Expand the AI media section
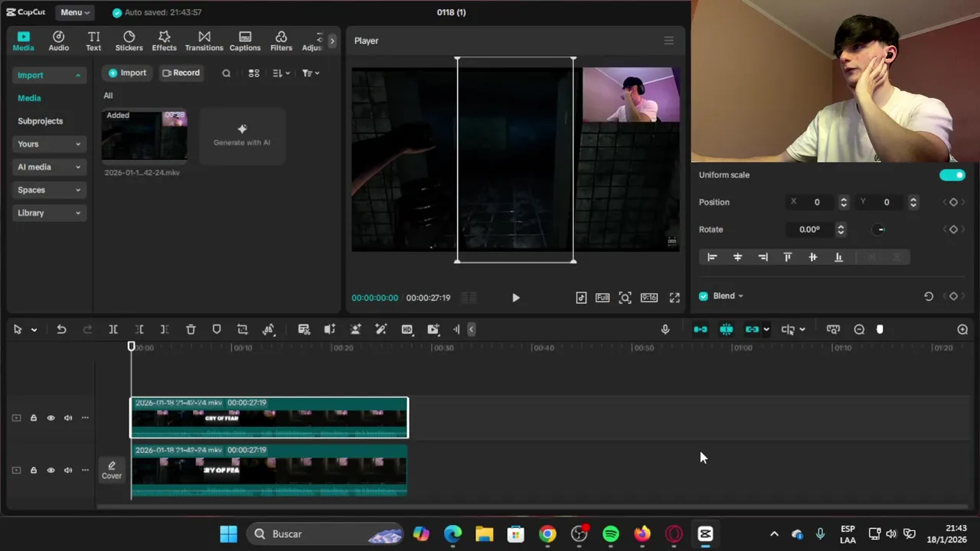This screenshot has height=551, width=980. [x=49, y=167]
